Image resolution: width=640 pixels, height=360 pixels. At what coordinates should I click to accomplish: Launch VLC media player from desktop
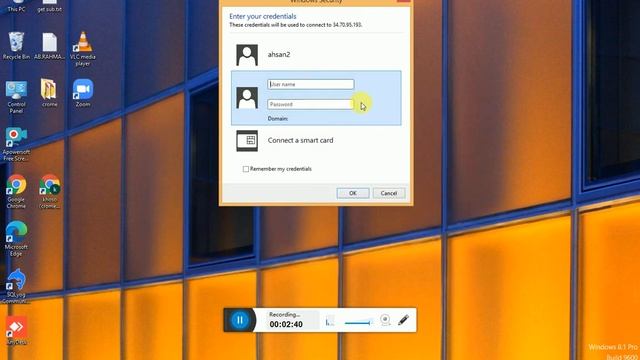point(83,48)
